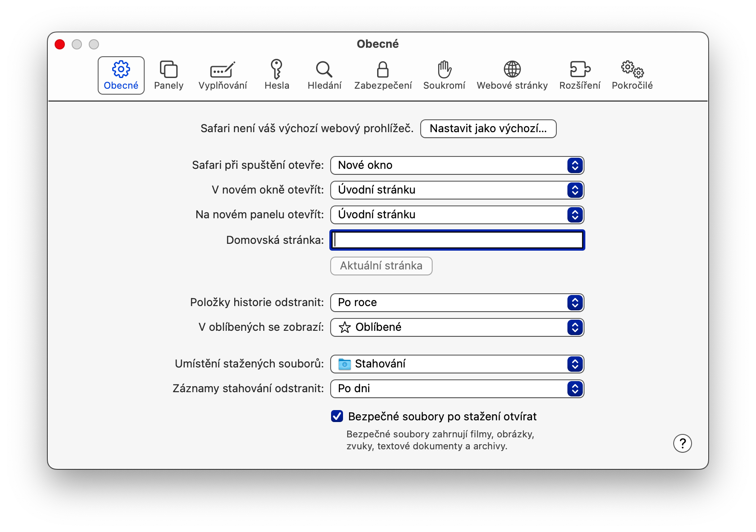Focus the Domovská stránka text field
The height and width of the screenshot is (532, 756).
click(457, 240)
